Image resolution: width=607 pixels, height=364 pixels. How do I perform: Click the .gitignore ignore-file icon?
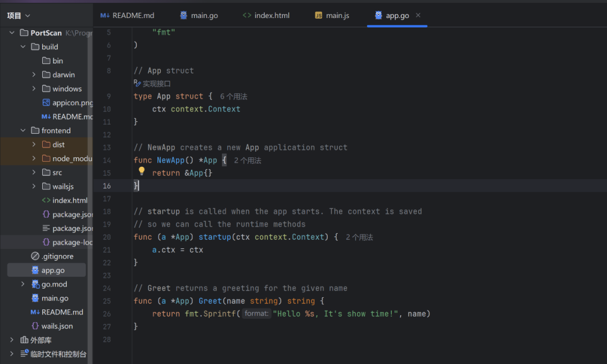tap(35, 256)
